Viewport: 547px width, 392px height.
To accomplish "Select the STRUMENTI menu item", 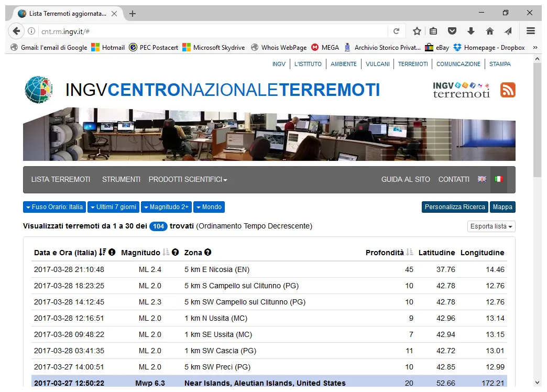I will [121, 179].
